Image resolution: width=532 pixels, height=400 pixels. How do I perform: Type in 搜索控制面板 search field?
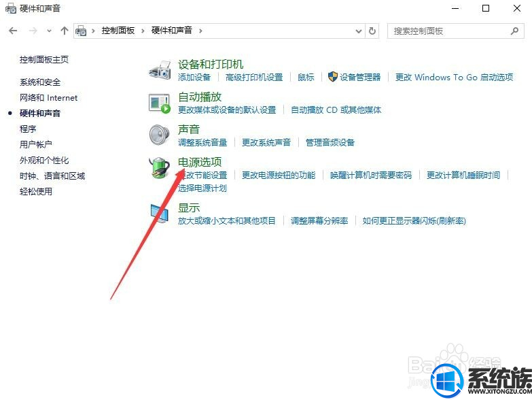tap(448, 31)
